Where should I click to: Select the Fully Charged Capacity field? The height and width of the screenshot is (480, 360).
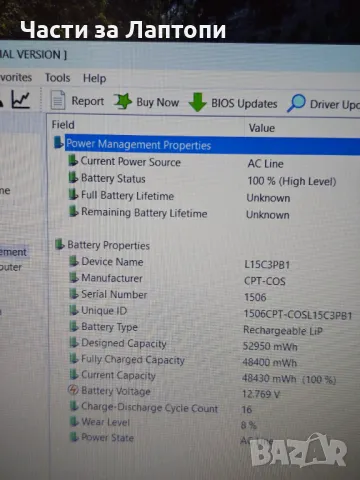point(133,359)
